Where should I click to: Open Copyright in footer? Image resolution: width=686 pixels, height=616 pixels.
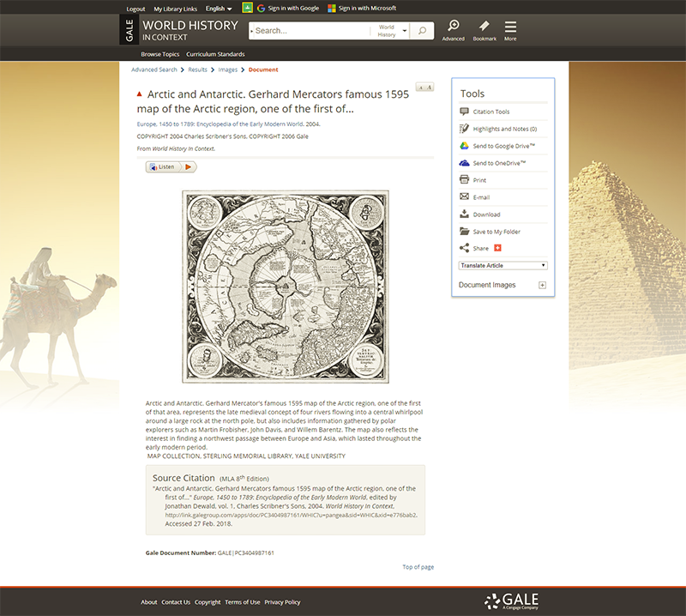point(208,602)
